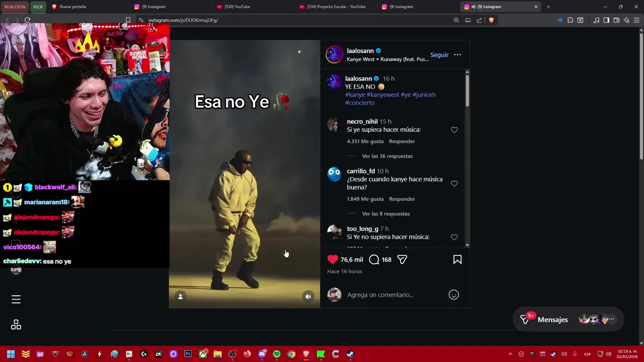
Task: Toggle the saved bookmark on the post
Action: click(x=457, y=259)
